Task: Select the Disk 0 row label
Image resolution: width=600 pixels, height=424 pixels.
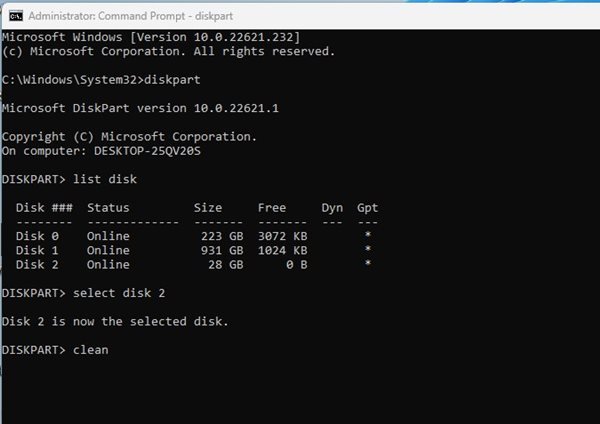Action: 40,236
